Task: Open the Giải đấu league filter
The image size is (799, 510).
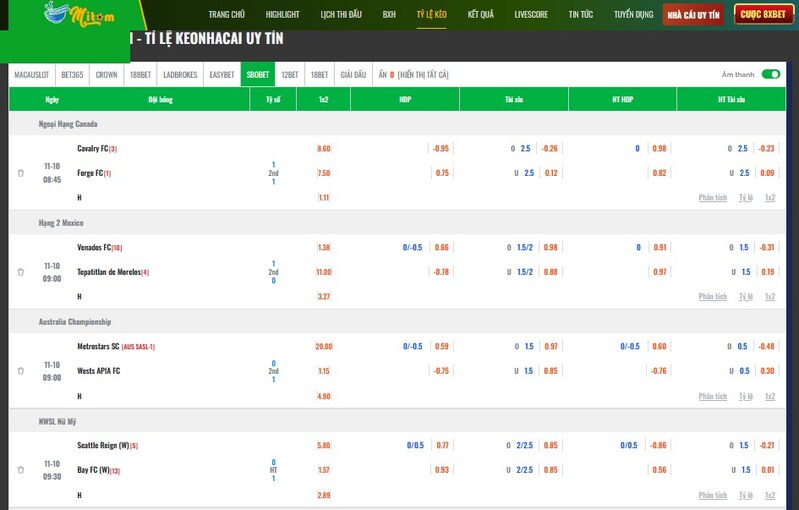Action: click(353, 75)
